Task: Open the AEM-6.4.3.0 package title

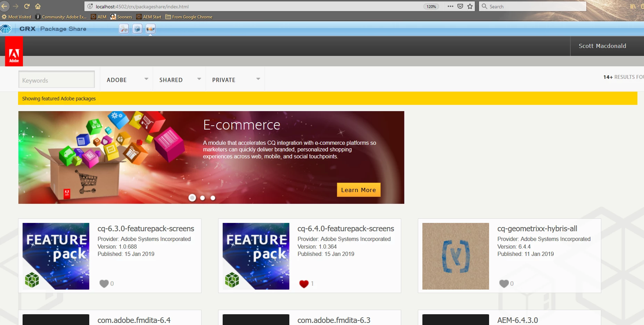Action: 518,320
